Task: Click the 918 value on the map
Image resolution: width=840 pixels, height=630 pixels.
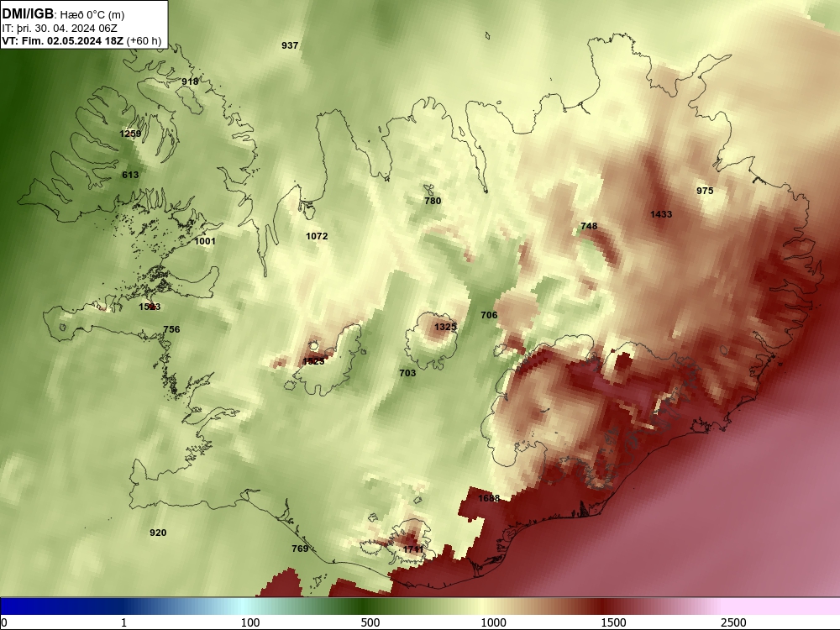Action: tap(190, 81)
